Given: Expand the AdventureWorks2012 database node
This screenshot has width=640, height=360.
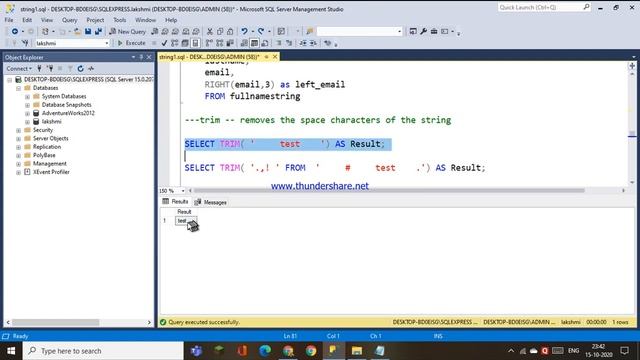Looking at the screenshot, I should 27,113.
